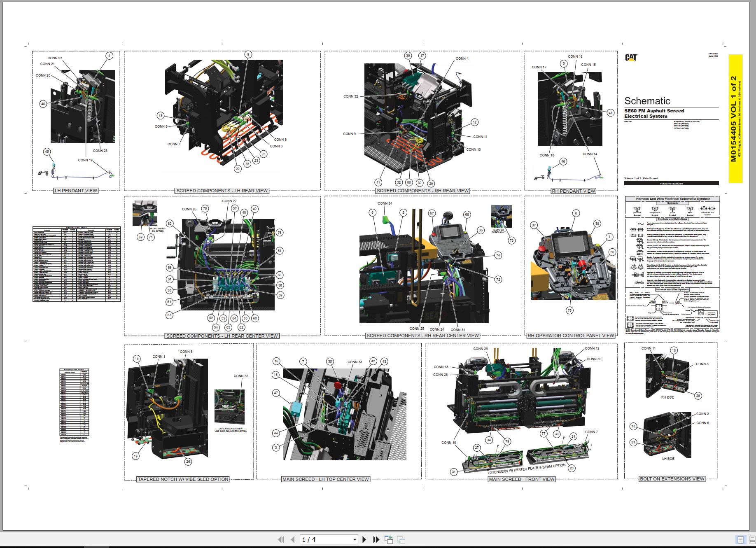The image size is (756, 548).
Task: Switch to single page view
Action: pyautogui.click(x=740, y=539)
